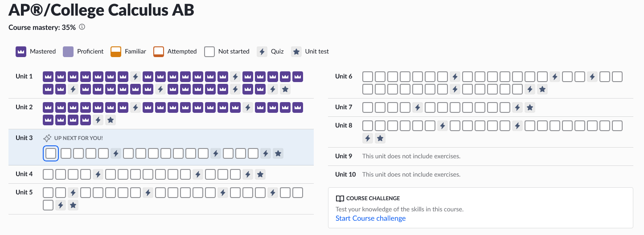Open the first unstarted skill in Unit 6
Screen dimensions: 644x235
[x=367, y=77]
